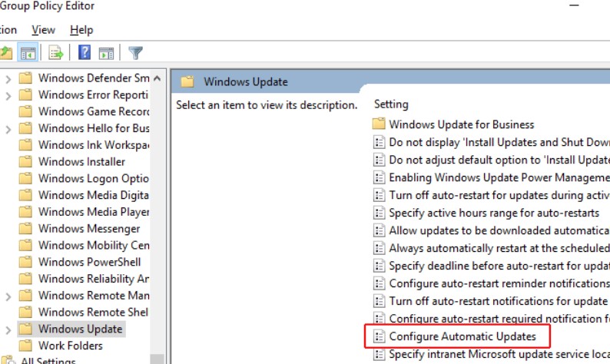Click Windows Hello for Business folder icon
The height and width of the screenshot is (364, 610).
coord(25,128)
